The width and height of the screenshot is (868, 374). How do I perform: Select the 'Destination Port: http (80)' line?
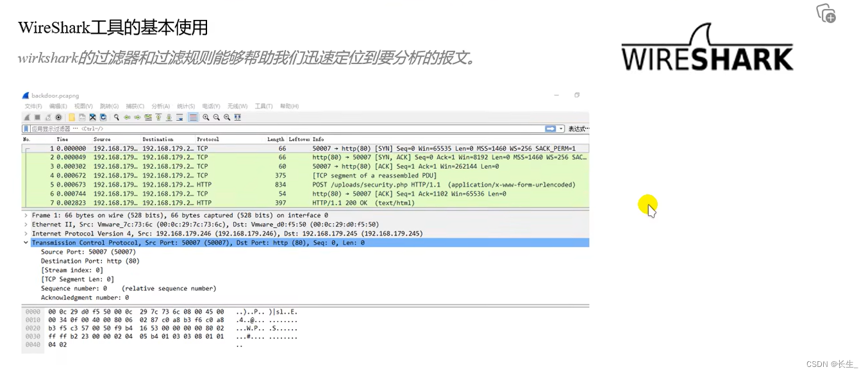pos(90,261)
